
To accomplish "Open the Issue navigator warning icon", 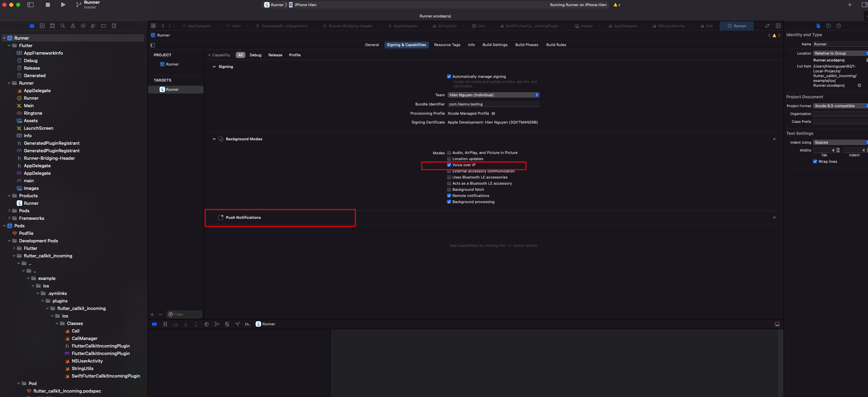I will pyautogui.click(x=73, y=26).
